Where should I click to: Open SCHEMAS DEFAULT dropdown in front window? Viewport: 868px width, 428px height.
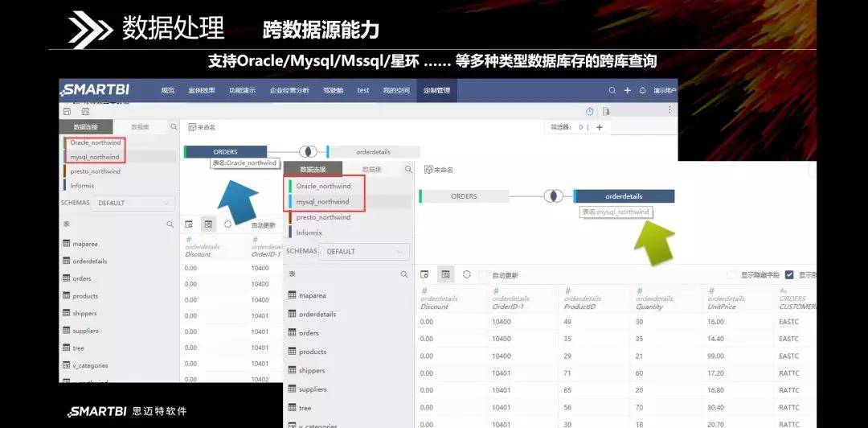pyautogui.click(x=364, y=252)
